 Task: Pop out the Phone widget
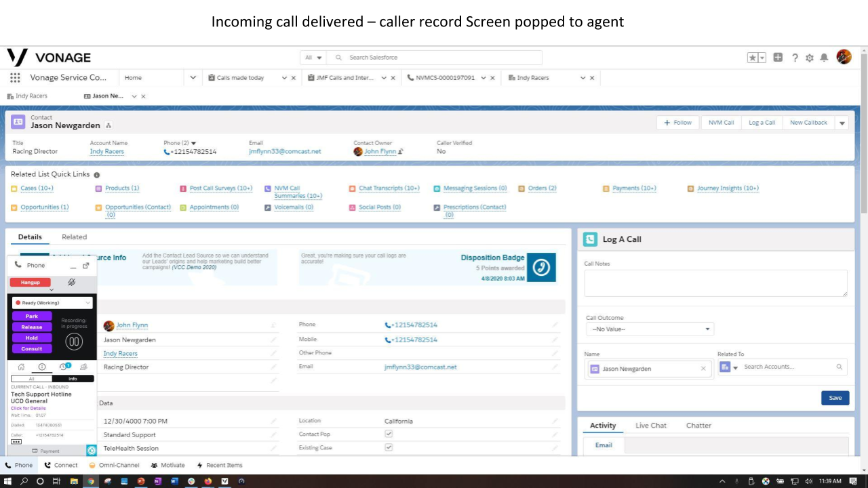(x=86, y=266)
